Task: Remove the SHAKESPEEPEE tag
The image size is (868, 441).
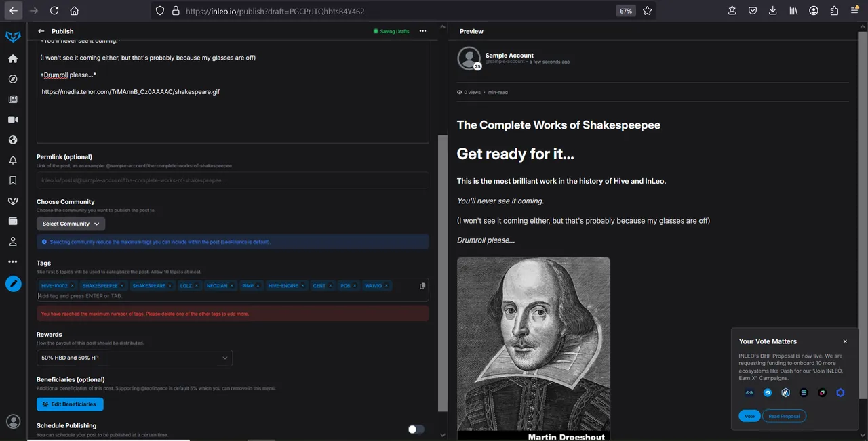Action: tap(122, 286)
